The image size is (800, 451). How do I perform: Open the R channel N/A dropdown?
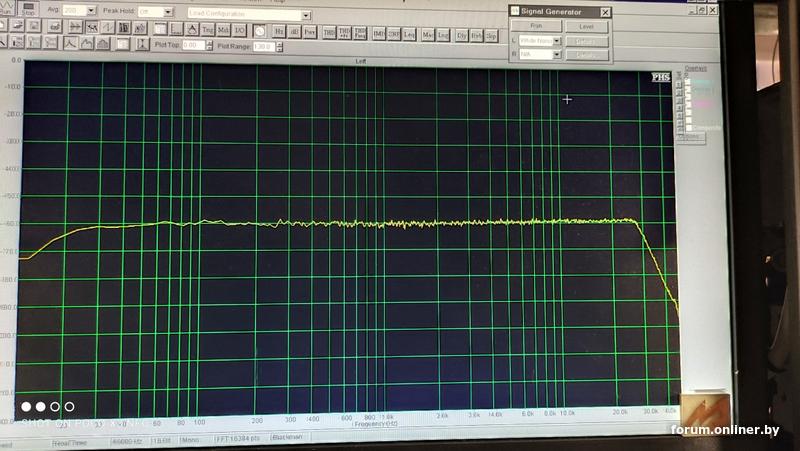(x=557, y=54)
